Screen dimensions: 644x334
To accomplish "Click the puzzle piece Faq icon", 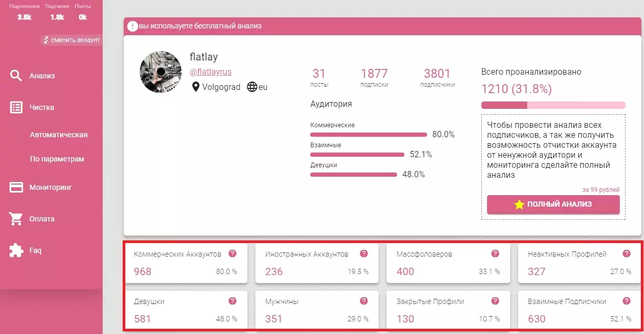I will pos(16,250).
